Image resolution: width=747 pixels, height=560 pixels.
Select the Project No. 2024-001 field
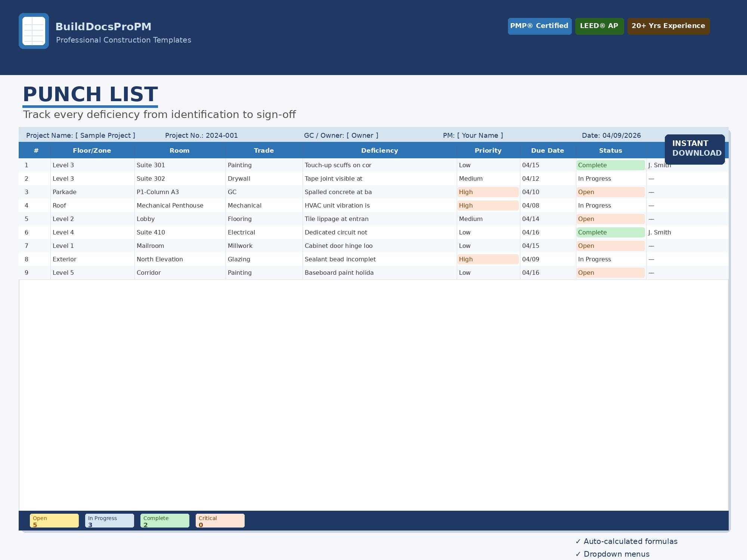(201, 136)
